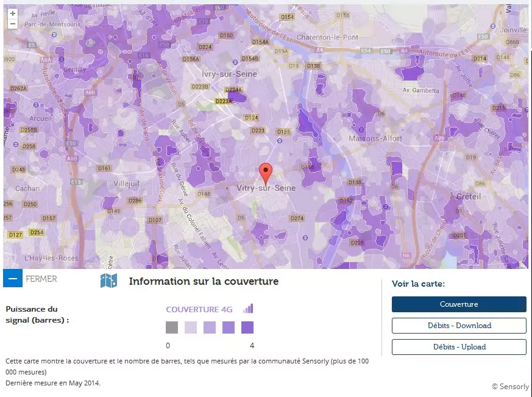Click the Av. Gambetta street label
The width and height of the screenshot is (532, 397).
point(420,90)
